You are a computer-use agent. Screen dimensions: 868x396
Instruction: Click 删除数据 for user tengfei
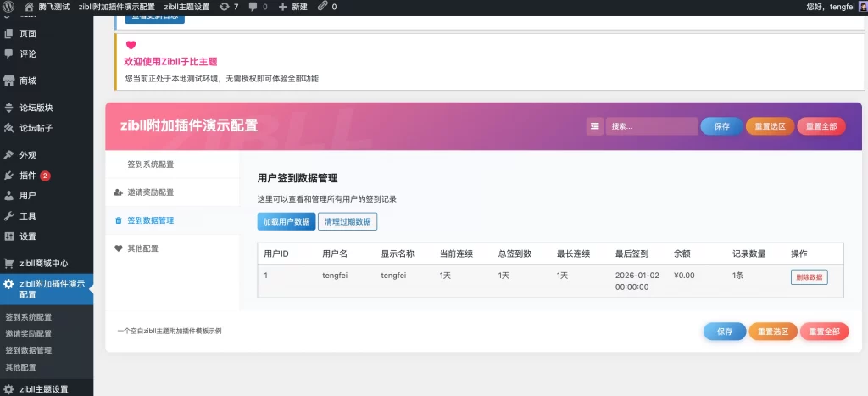[x=810, y=277]
